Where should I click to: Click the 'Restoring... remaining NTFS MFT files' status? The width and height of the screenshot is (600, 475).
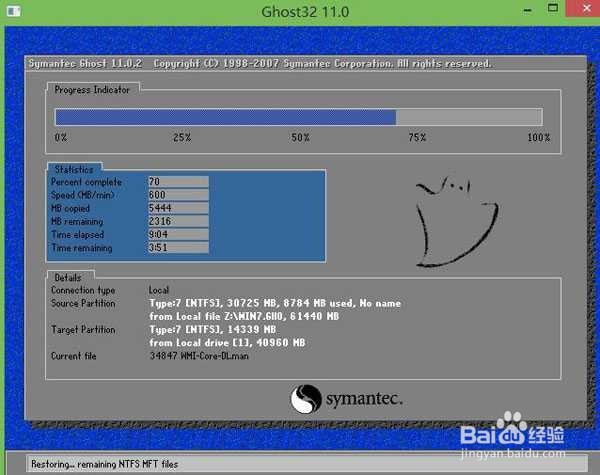(x=104, y=464)
